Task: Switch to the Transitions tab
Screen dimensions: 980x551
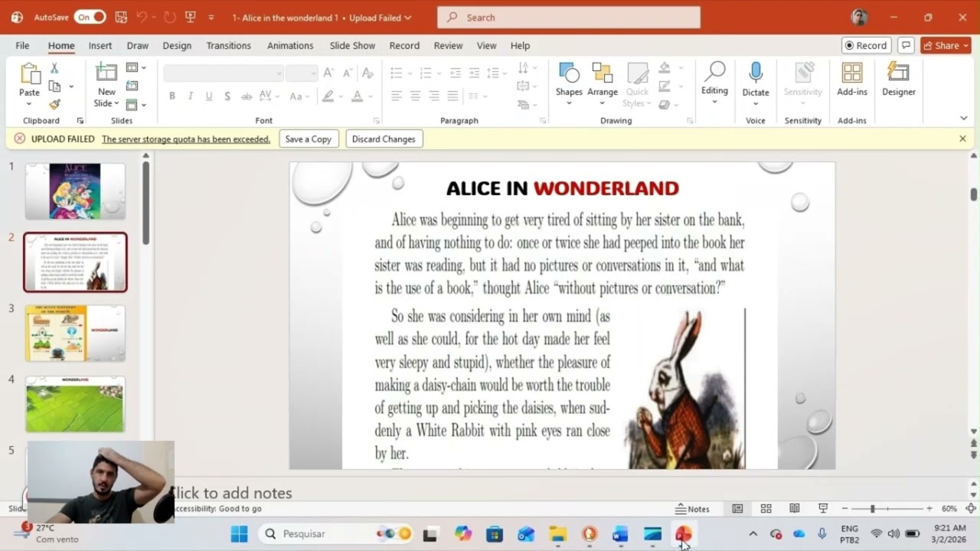Action: coord(229,45)
